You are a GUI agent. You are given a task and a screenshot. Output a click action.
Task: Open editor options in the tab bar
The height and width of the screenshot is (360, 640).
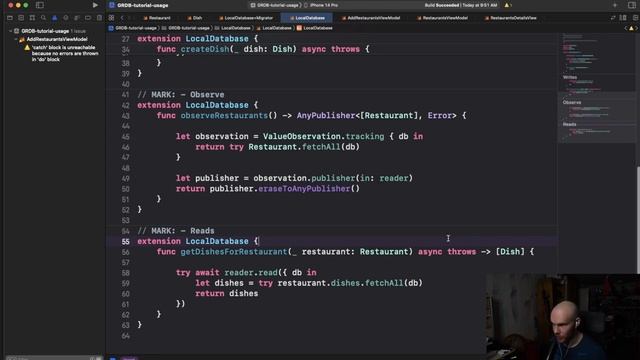coord(623,18)
